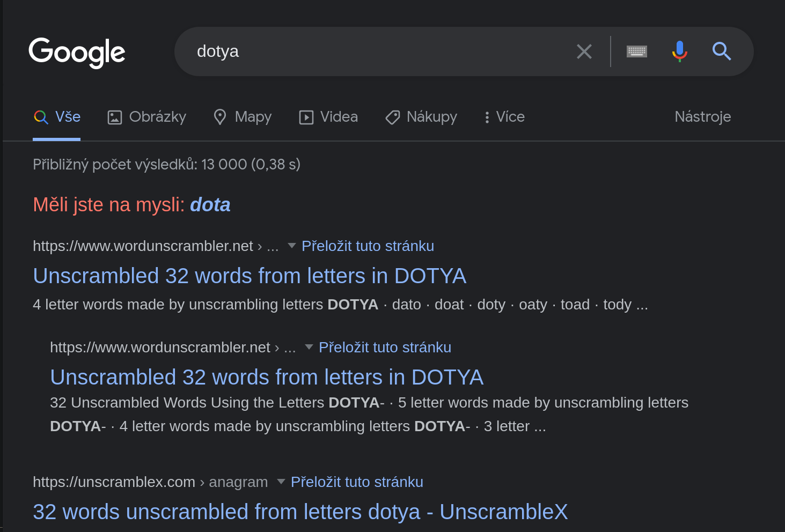Open the on-screen keyboard icon

click(x=636, y=51)
